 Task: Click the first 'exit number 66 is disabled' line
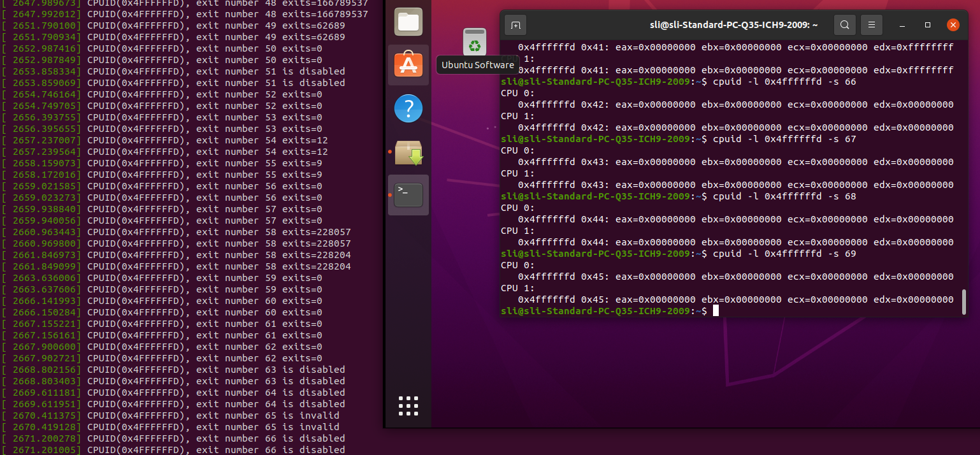tap(173, 438)
